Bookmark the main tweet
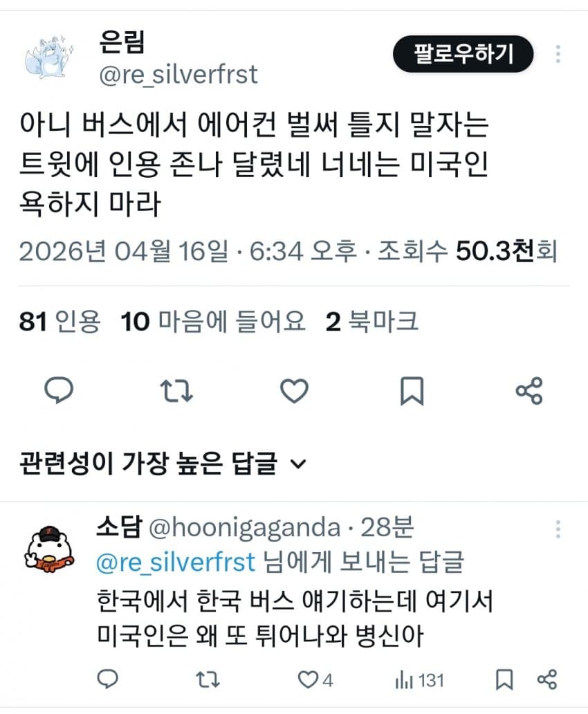588x714 pixels. 412,391
